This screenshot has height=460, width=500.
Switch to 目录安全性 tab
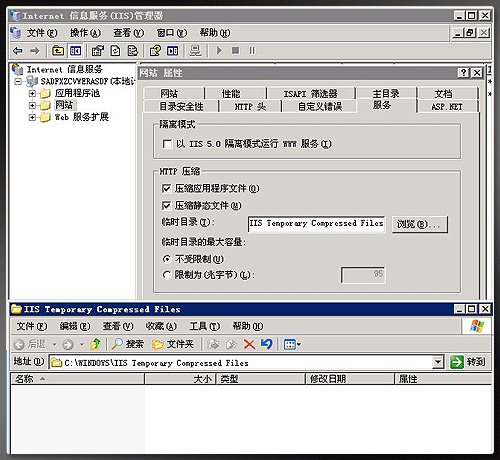181,107
